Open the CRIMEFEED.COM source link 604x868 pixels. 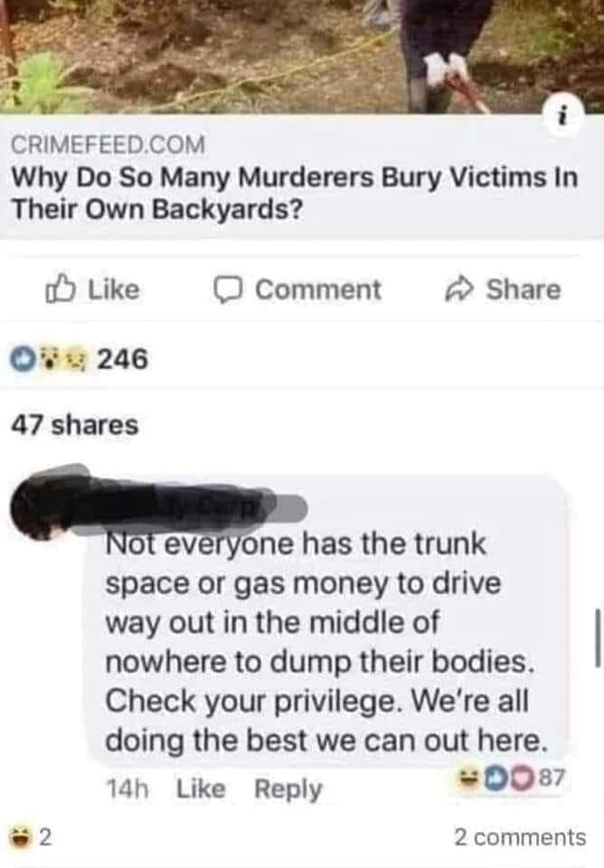pos(109,145)
